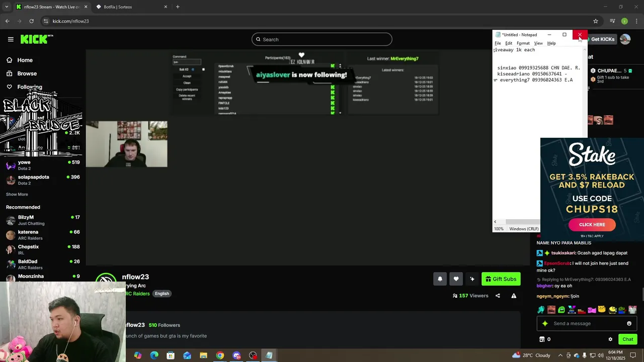The height and width of the screenshot is (362, 644).
Task: Open BaldDad recommended channel
Action: [x=43, y=264]
